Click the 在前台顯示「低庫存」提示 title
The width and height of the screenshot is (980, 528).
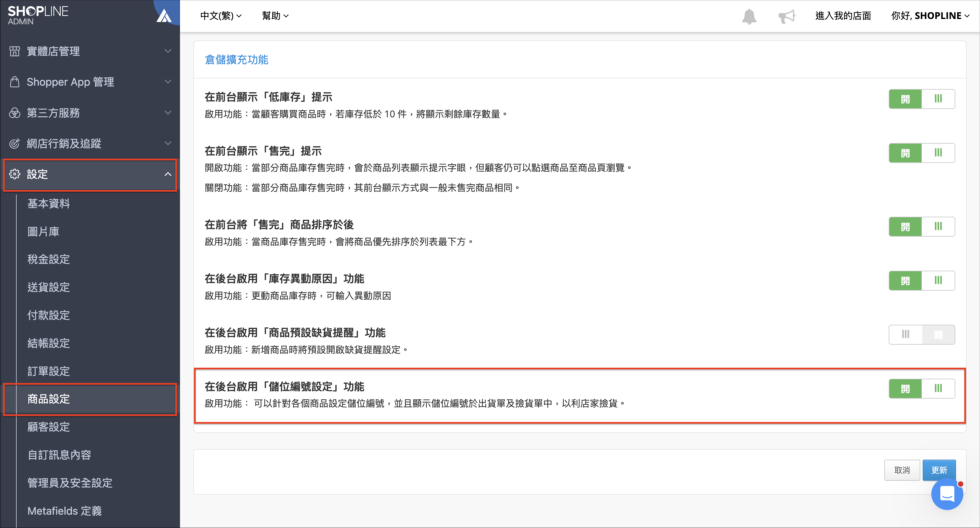[269, 97]
